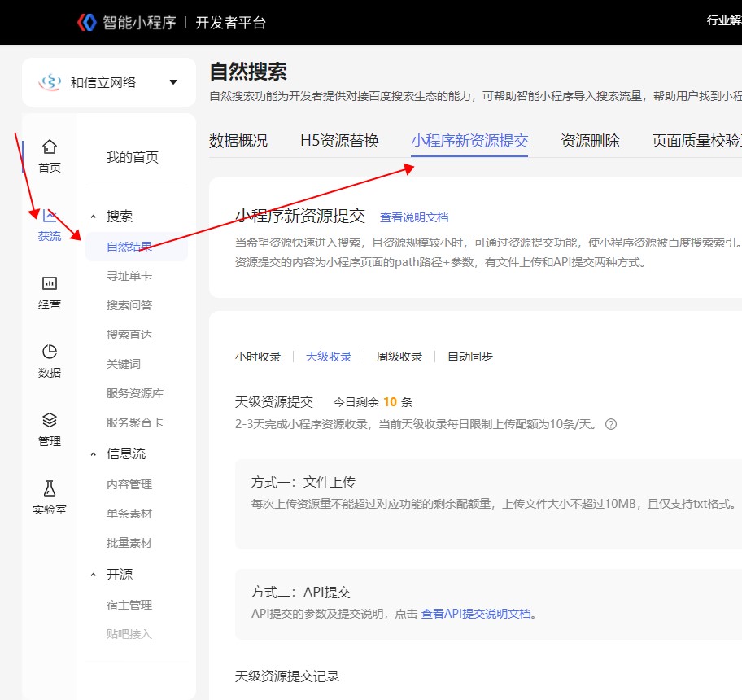Image resolution: width=742 pixels, height=700 pixels.
Task: Open 贴吧接入 menu item
Action: 129,634
